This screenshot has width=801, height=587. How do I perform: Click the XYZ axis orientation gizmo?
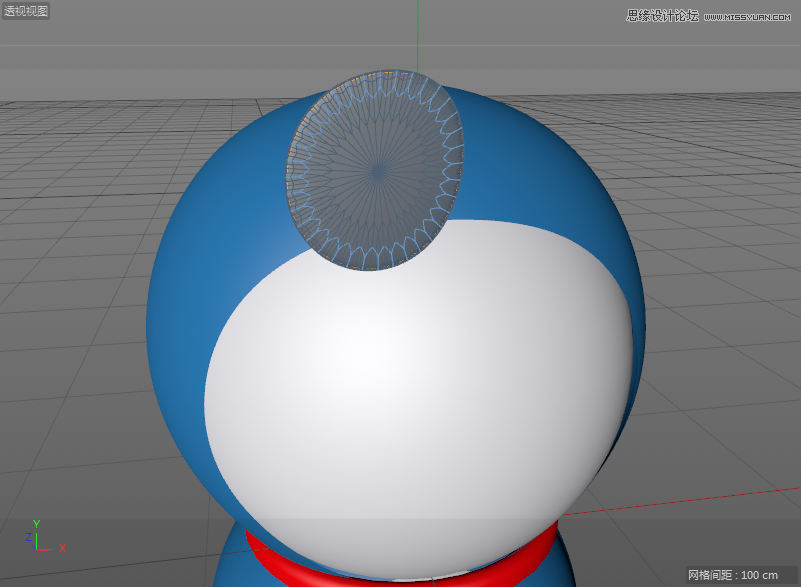click(40, 541)
